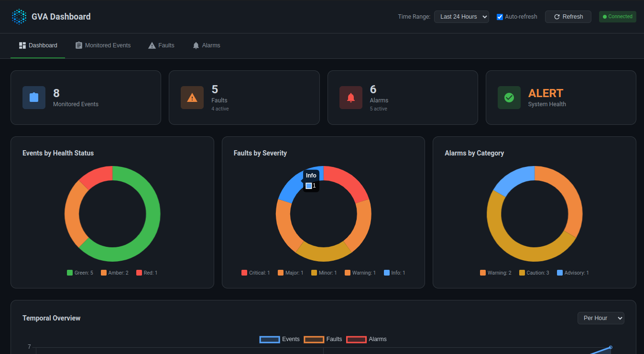Click the Alarms bell card icon
This screenshot has width=644, height=354.
point(350,98)
